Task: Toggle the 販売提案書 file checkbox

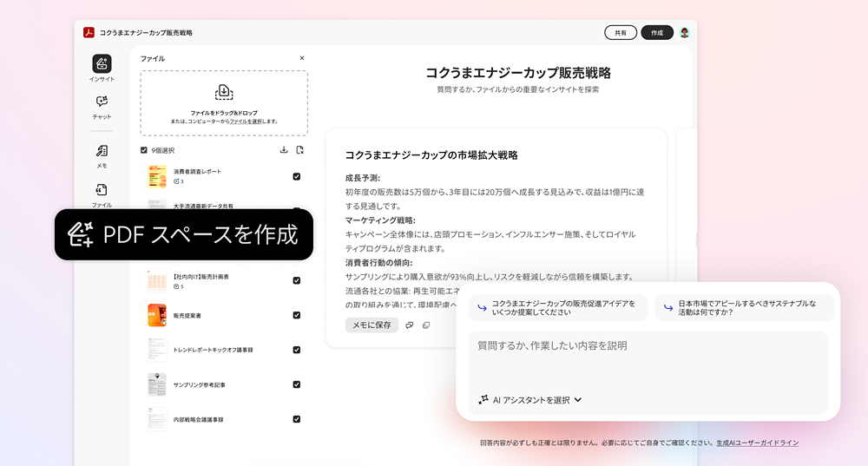Action: click(297, 315)
